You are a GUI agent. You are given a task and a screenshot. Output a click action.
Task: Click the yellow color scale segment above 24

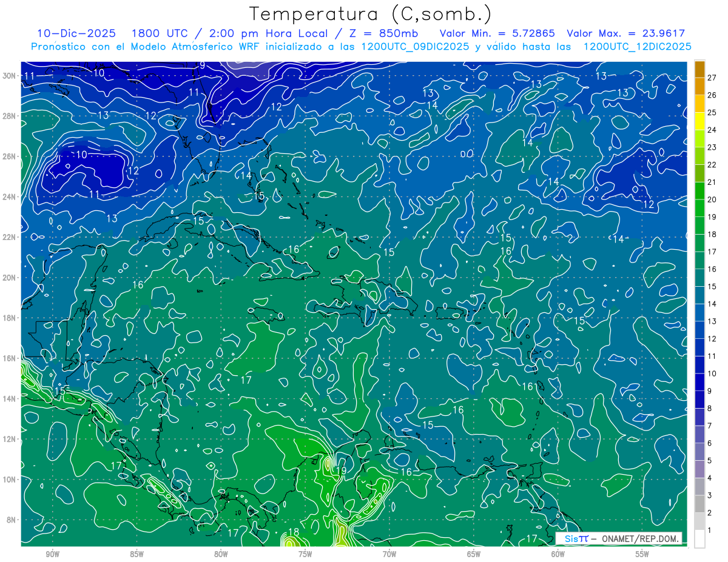699,121
